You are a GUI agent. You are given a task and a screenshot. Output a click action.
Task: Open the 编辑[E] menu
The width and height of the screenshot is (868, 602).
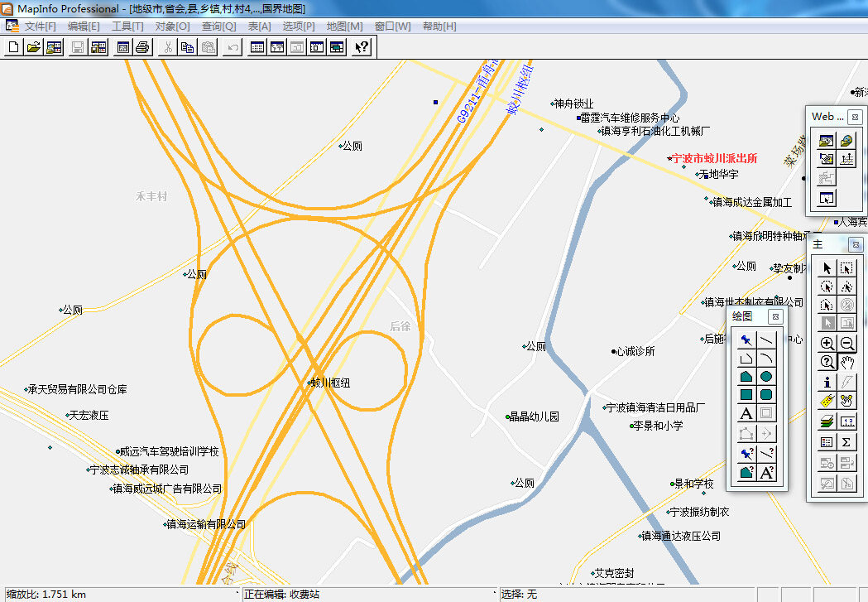(x=84, y=26)
